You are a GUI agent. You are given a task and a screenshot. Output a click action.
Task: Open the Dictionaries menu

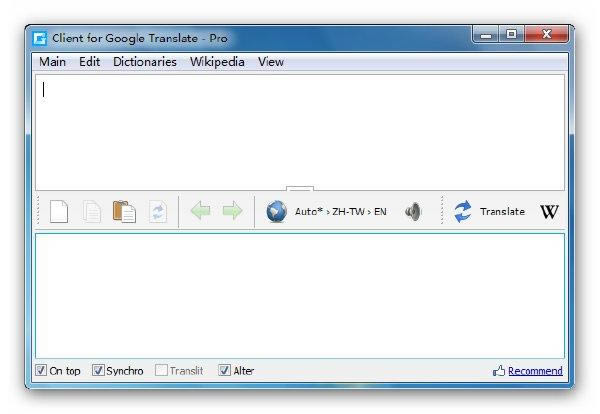click(145, 62)
